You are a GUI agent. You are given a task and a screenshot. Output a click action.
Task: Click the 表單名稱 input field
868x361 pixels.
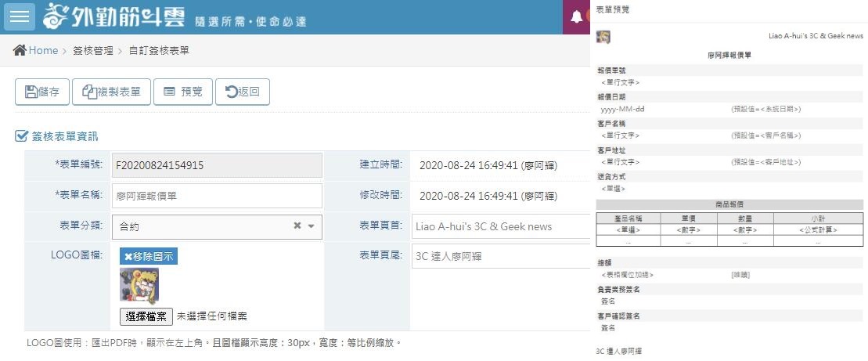(217, 196)
